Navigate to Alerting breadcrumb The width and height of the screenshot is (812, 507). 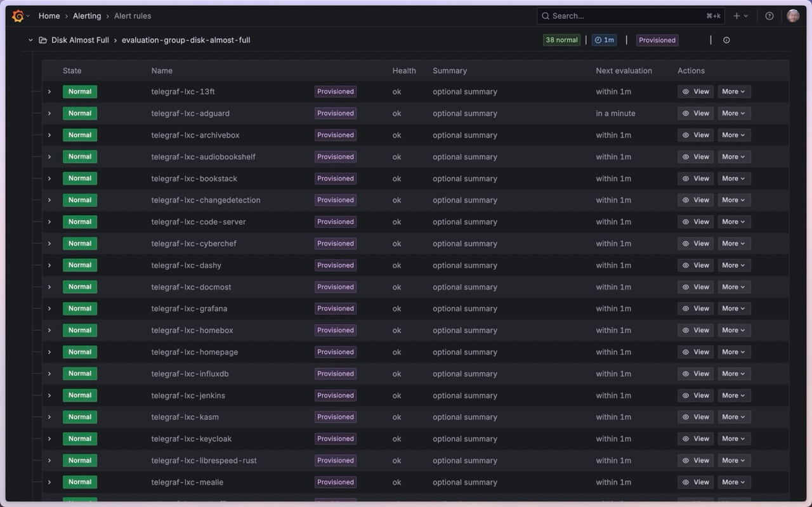point(87,16)
